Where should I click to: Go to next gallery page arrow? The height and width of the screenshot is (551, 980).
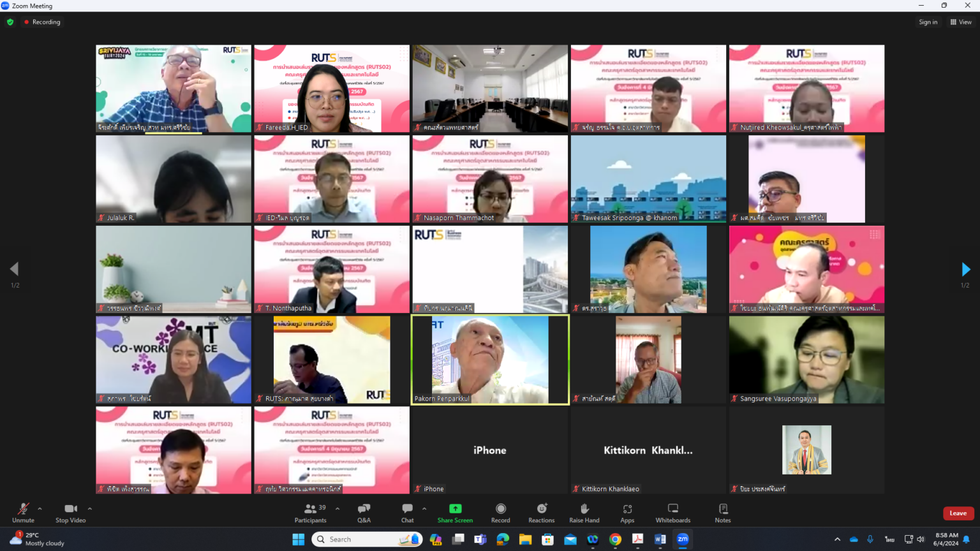pos(965,269)
